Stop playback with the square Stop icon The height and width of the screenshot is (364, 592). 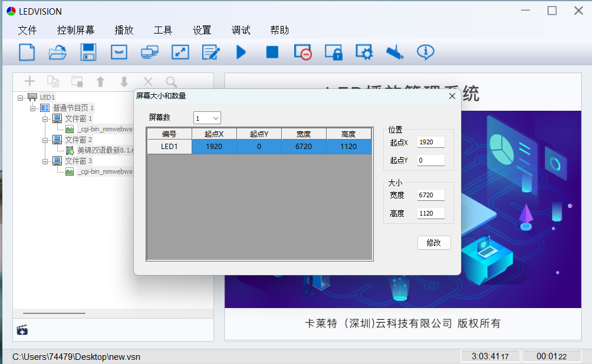tap(272, 52)
